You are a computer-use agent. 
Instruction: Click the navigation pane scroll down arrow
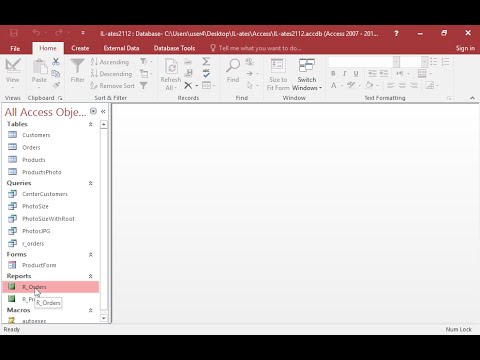pos(104,318)
